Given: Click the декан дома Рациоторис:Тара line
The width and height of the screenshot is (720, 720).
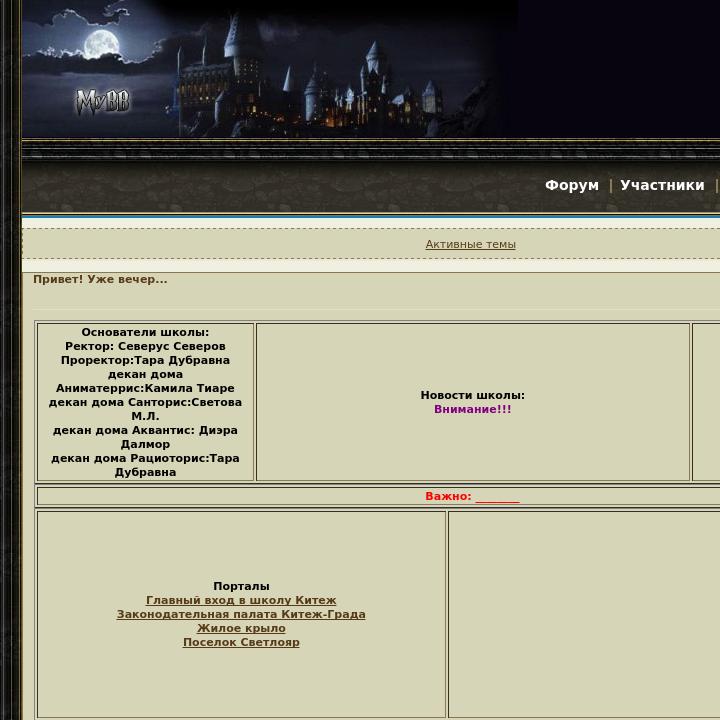Looking at the screenshot, I should (x=145, y=458).
